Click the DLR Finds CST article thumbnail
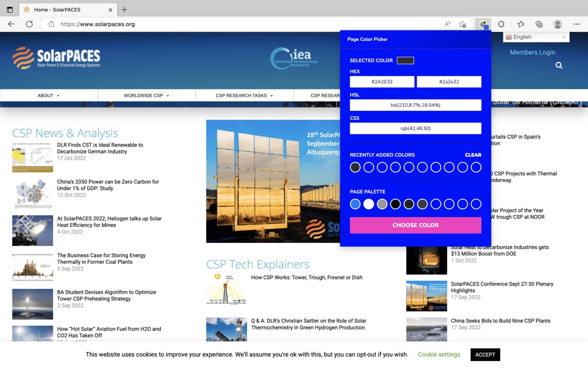Screen dimensions: 588x368 point(33,157)
